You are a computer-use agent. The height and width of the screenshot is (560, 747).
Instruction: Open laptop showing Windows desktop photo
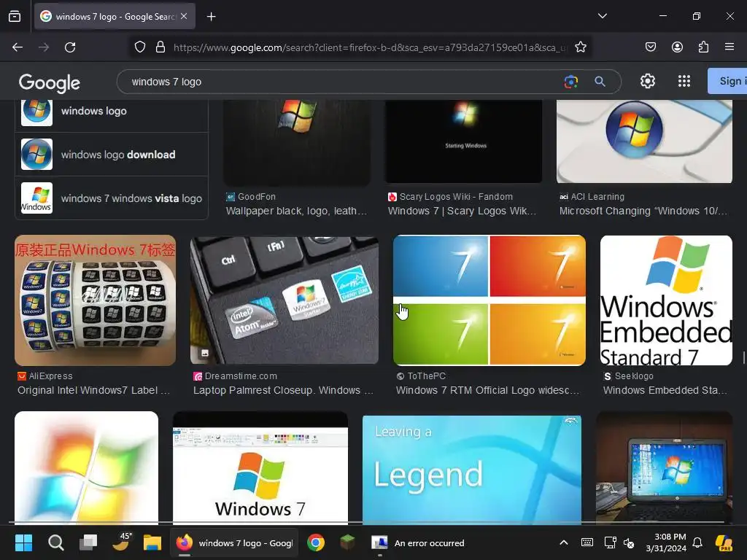[664, 467]
